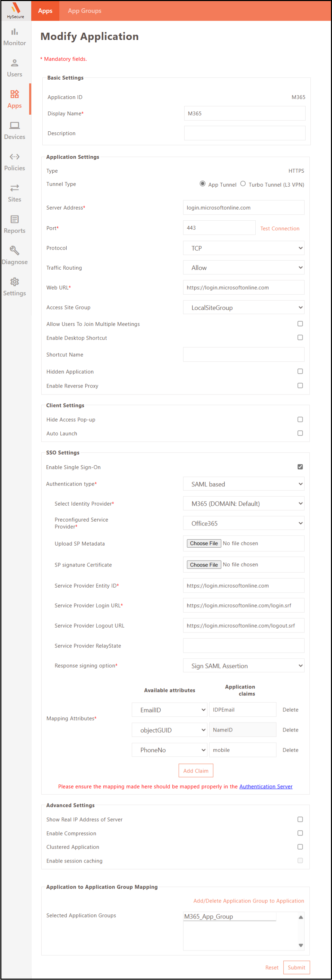Expand the Protocol dropdown showing TCP
Image resolution: width=332 pixels, height=980 pixels.
point(243,248)
